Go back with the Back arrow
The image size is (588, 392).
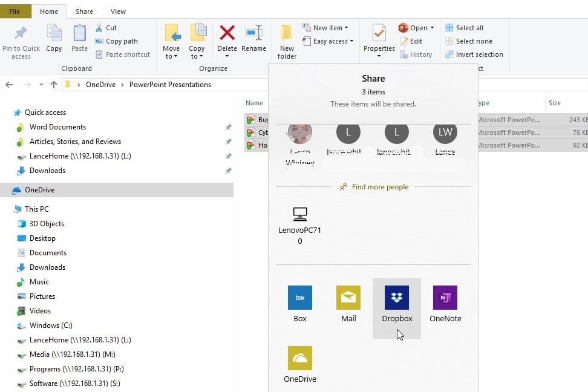9,85
